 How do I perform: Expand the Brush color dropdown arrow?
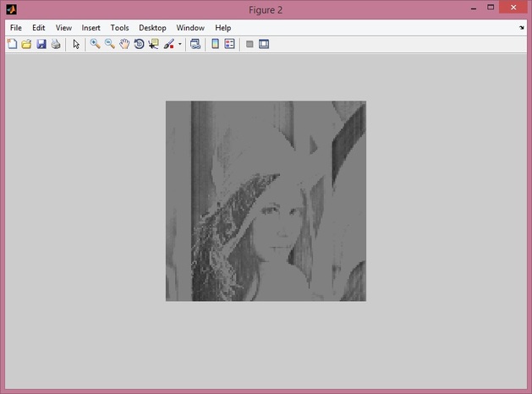pyautogui.click(x=179, y=44)
